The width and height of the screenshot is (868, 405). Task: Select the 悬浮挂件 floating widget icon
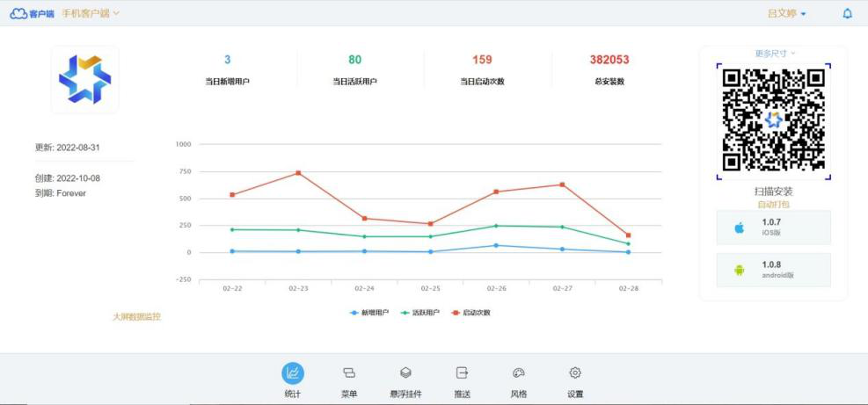click(x=405, y=373)
